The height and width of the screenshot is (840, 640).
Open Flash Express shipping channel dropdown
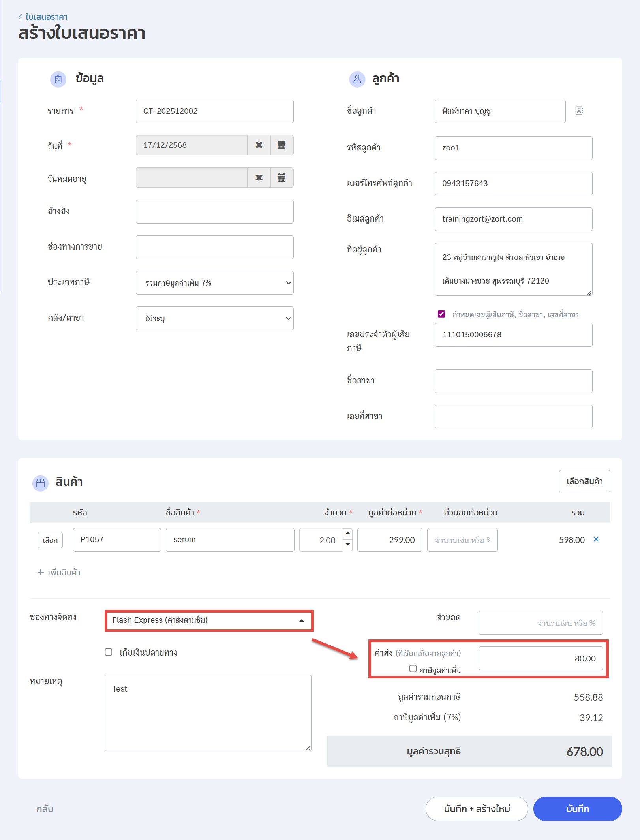(x=208, y=620)
